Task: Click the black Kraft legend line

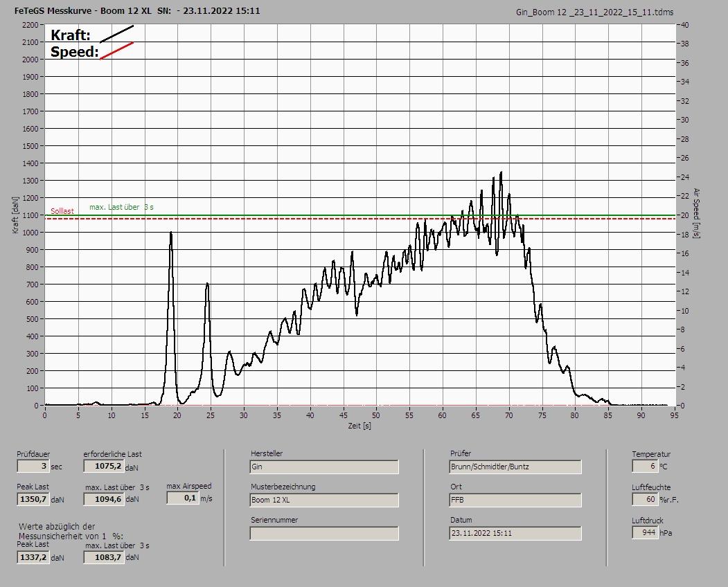Action: [x=117, y=34]
